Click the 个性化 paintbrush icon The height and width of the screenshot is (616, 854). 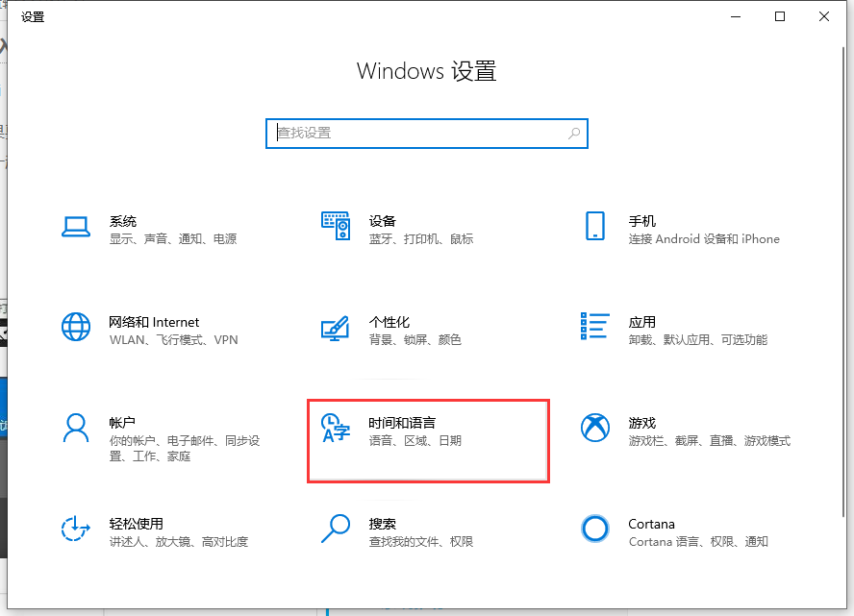336,328
